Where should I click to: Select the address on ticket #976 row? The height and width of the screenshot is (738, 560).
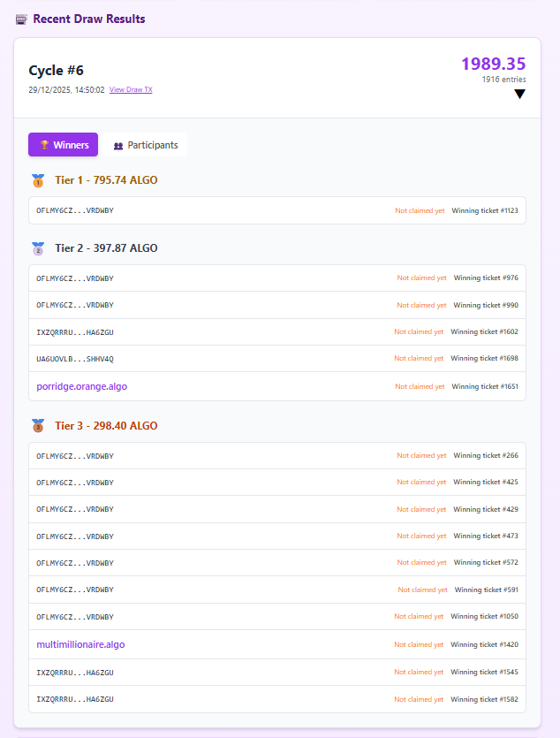(x=75, y=278)
